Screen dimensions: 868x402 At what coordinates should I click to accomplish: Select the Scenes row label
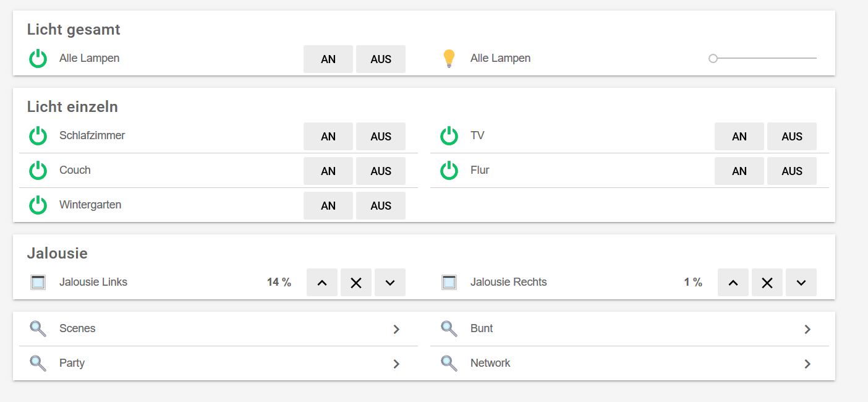click(77, 328)
